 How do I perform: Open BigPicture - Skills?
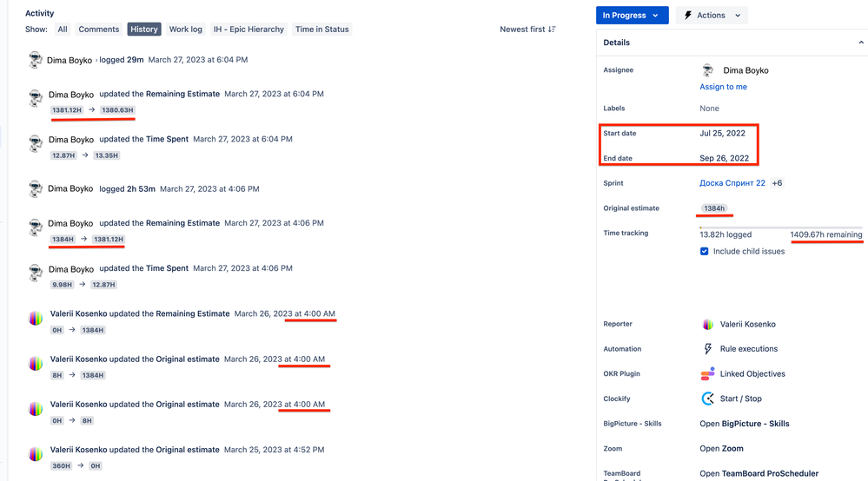pos(744,424)
